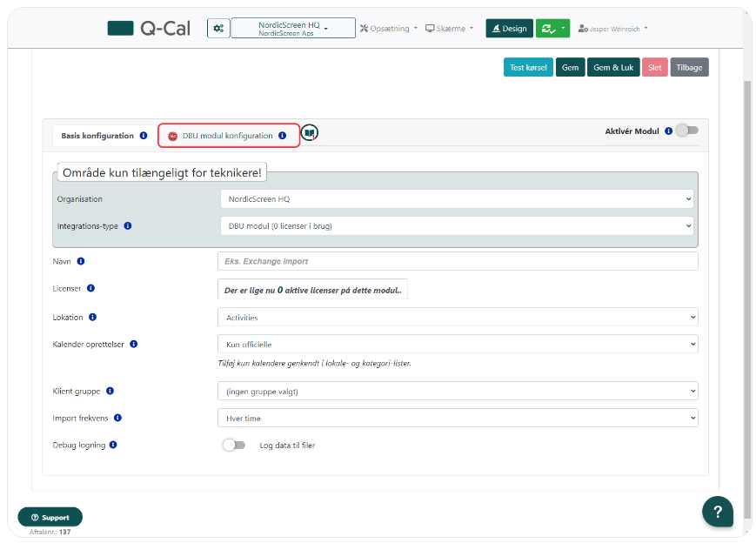The width and height of the screenshot is (756, 543).
Task: Click the Navn input field
Action: pyautogui.click(x=458, y=261)
